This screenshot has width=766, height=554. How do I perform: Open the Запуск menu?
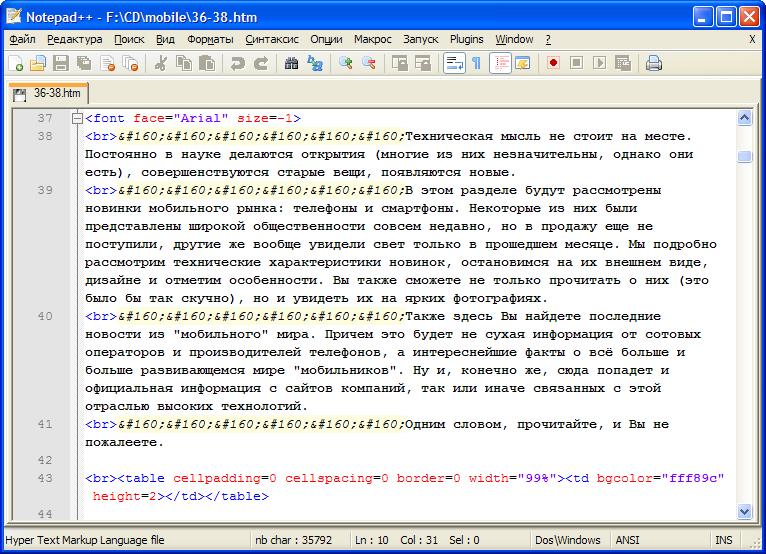point(421,39)
